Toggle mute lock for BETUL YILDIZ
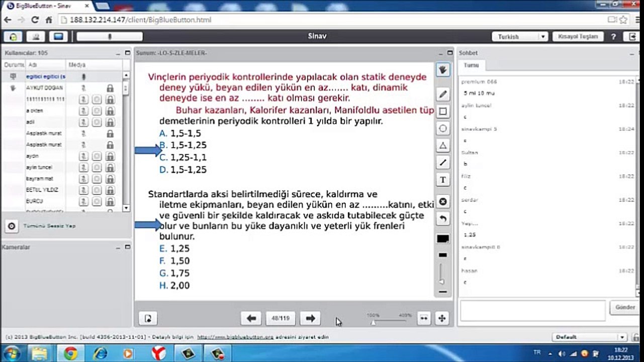644x362 pixels. pos(110,190)
